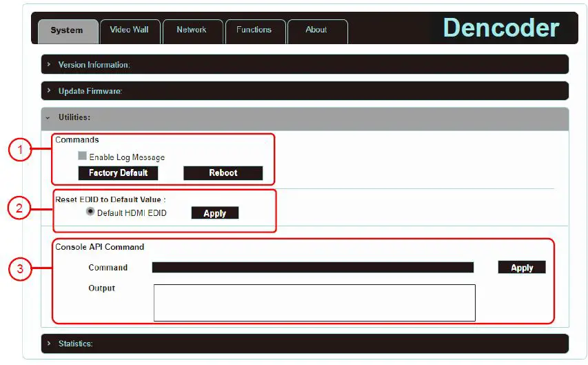Screen dimensions: 588x365
Task: Click the Commands heading text
Action: click(x=77, y=139)
